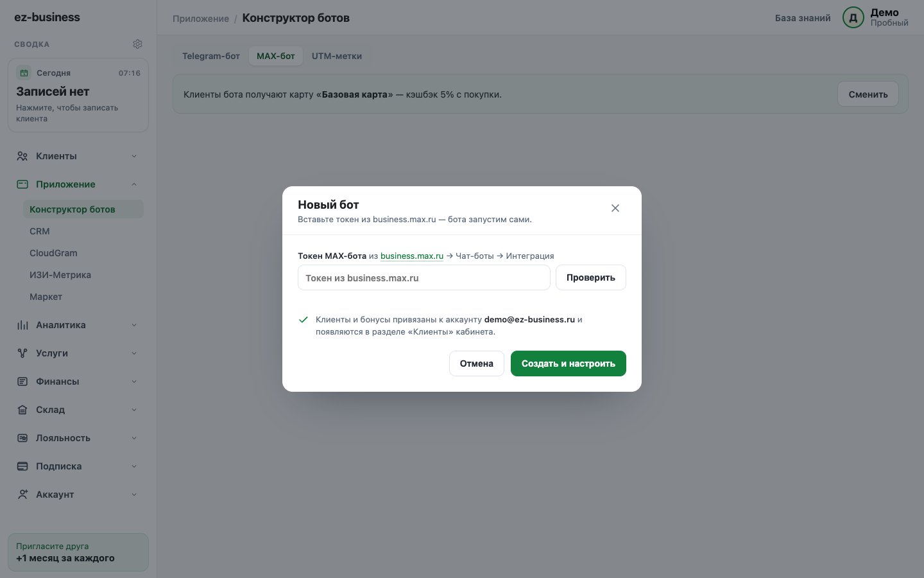
Task: Click the user avatar with letter Д
Action: tap(853, 18)
